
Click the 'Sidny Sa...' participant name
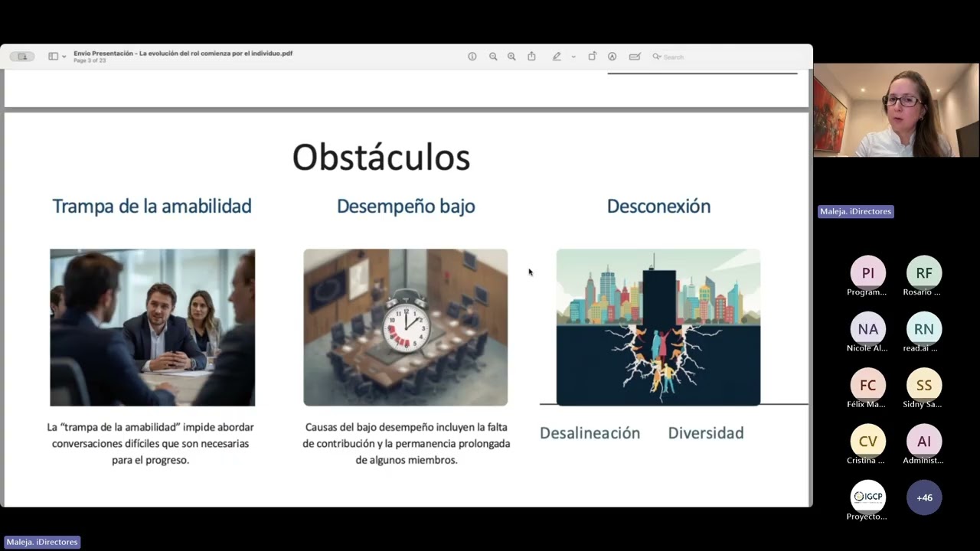[x=924, y=404]
